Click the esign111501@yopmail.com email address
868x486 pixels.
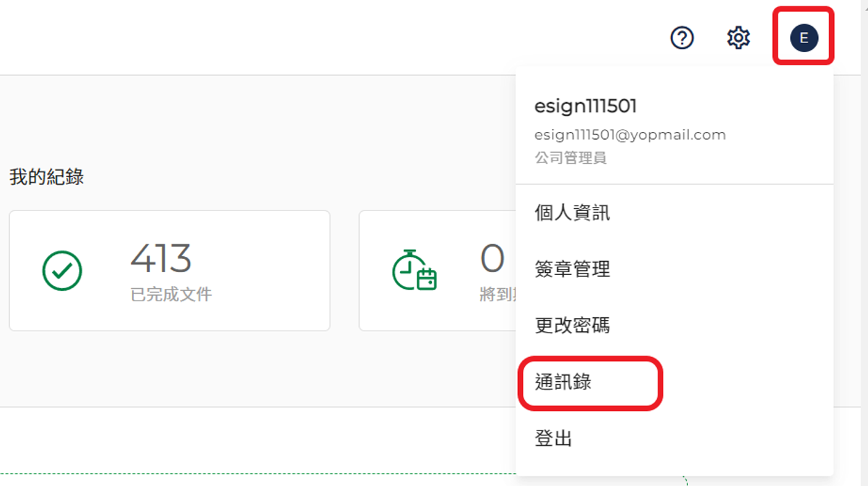630,135
